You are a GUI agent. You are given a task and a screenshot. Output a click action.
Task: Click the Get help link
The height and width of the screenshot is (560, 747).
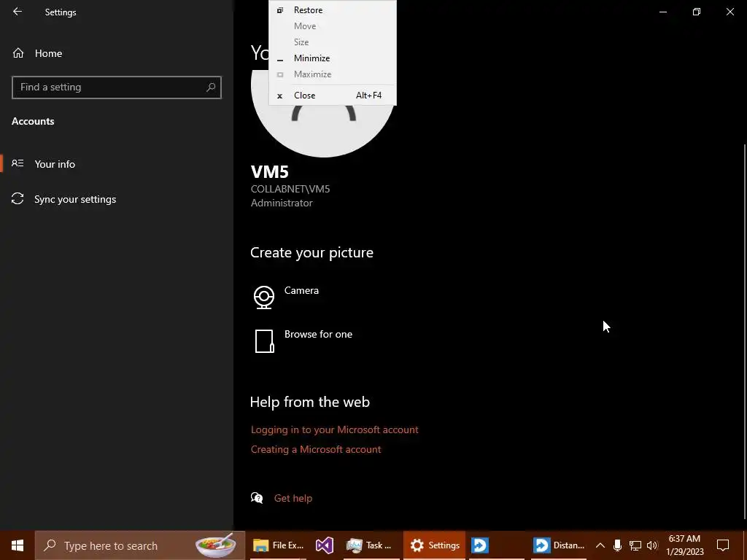pos(293,498)
